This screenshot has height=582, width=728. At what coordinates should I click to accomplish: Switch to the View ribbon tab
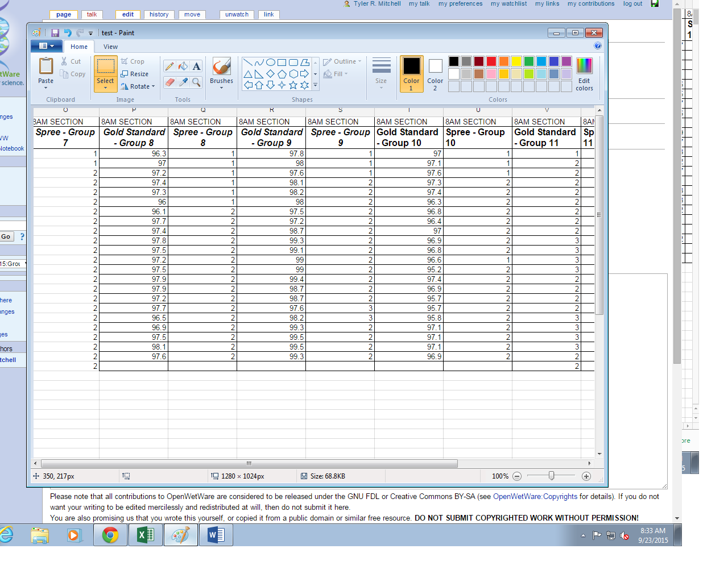point(110,47)
